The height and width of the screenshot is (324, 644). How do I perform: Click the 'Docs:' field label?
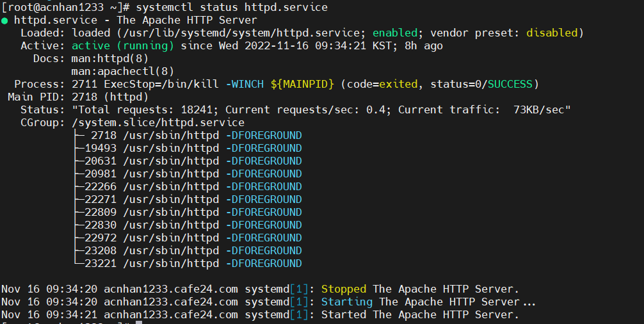[x=49, y=59]
